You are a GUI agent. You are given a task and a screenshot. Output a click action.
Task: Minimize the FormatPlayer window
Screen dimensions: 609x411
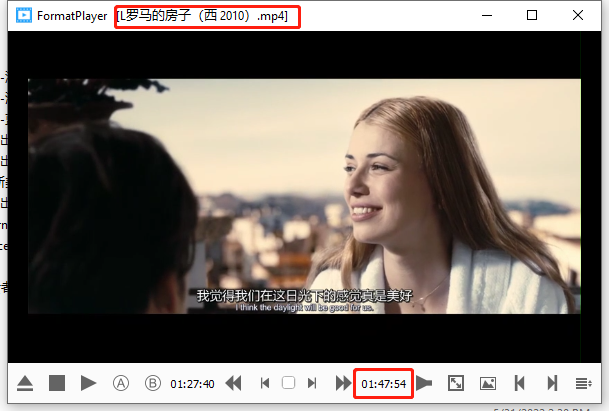coord(487,16)
